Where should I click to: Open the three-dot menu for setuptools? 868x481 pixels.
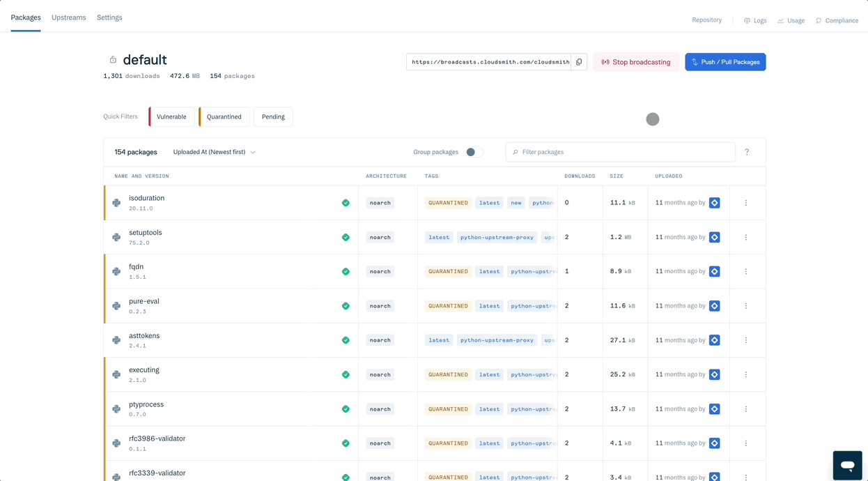pos(745,237)
